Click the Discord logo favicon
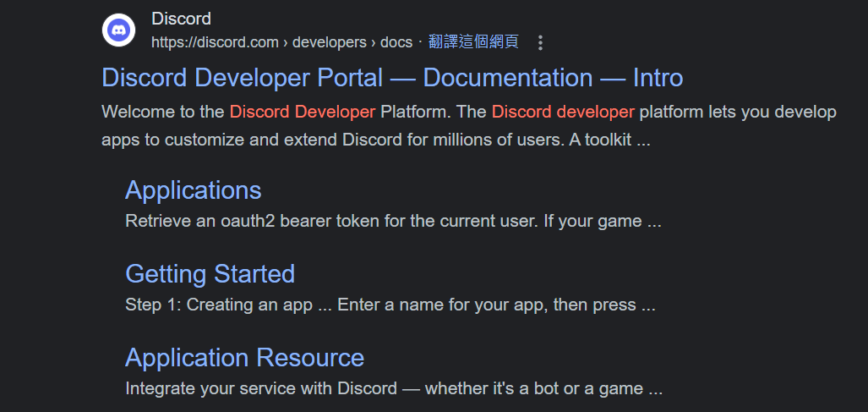 pos(118,30)
